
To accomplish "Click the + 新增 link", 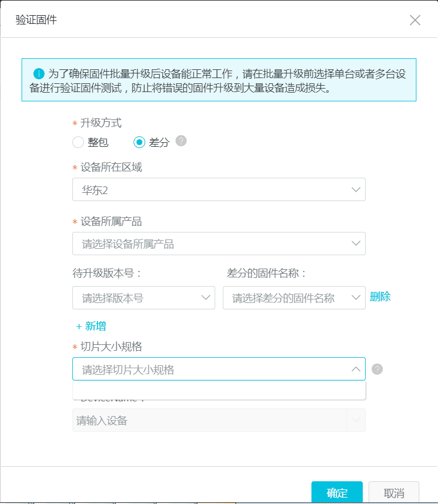I will [91, 326].
